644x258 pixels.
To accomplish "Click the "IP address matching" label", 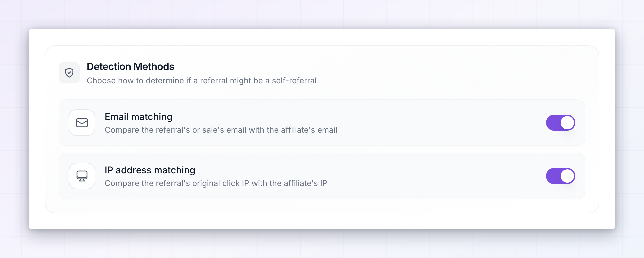I will click(x=150, y=170).
